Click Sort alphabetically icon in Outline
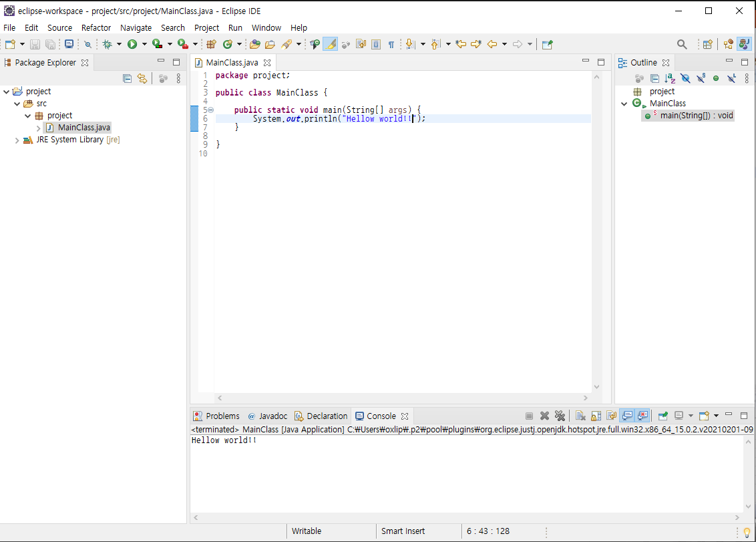Viewport: 756px width, 542px height. tap(670, 78)
